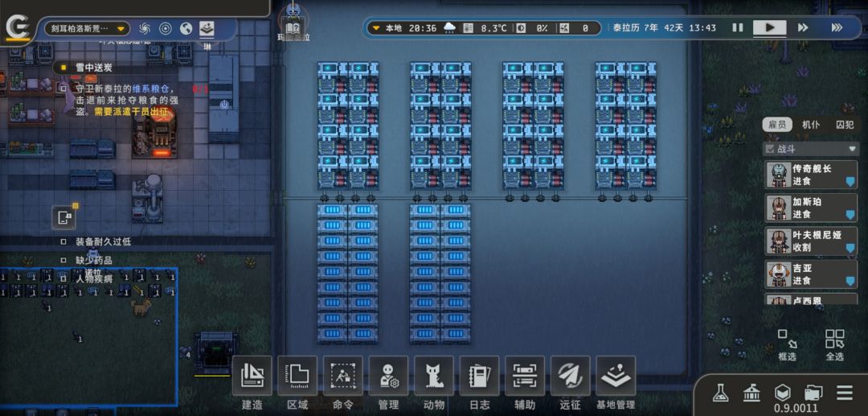
Task: Expand the 战斗 filter dropdown arrow
Action: coord(851,149)
